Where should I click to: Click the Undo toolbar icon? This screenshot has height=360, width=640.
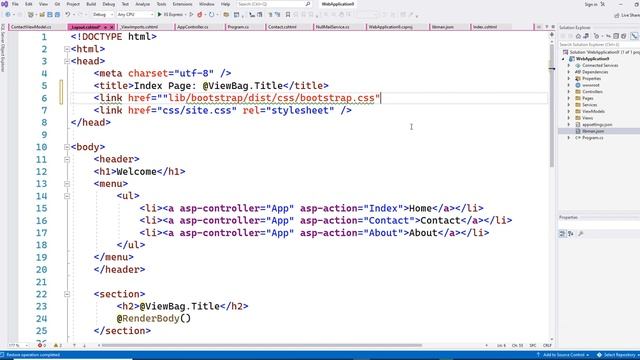click(x=67, y=14)
